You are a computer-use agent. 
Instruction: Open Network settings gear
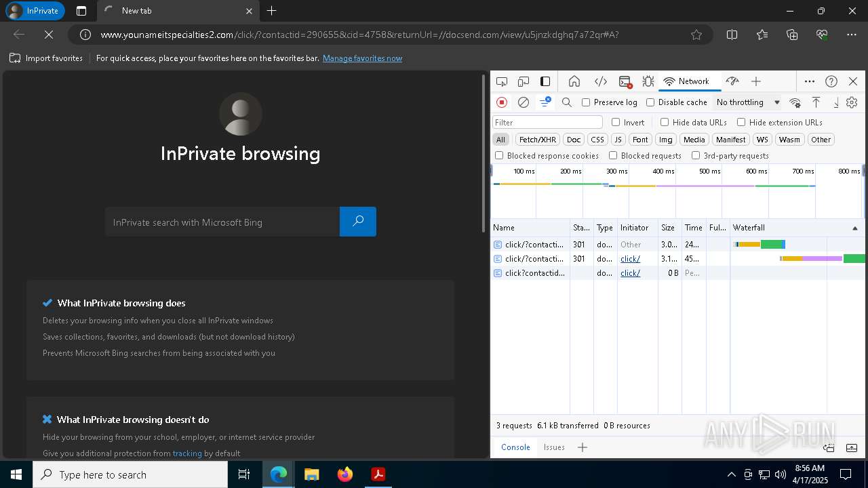[x=852, y=102]
